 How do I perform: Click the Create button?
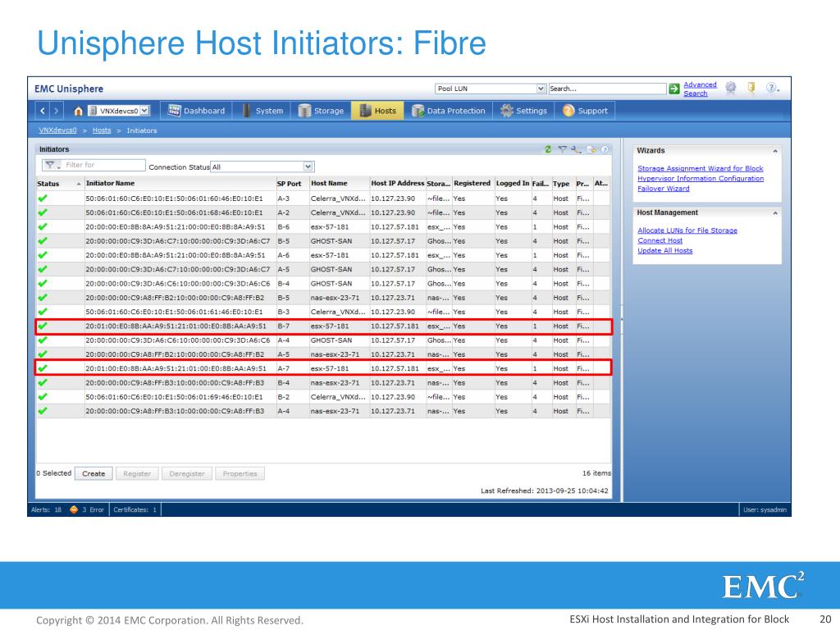tap(94, 473)
